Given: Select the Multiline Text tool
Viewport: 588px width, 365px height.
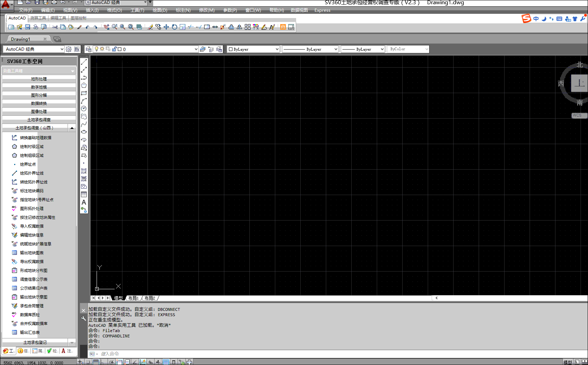Looking at the screenshot, I should click(x=84, y=202).
